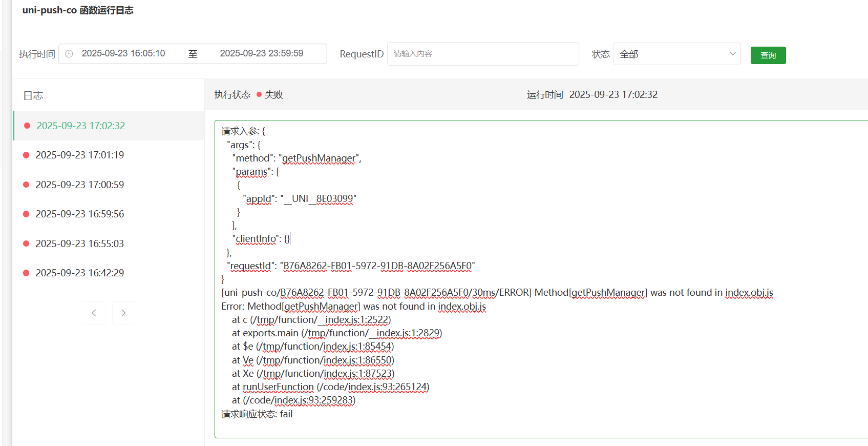868x446 pixels.
Task: Open the 状态 dropdown showing 全部
Action: click(676, 54)
